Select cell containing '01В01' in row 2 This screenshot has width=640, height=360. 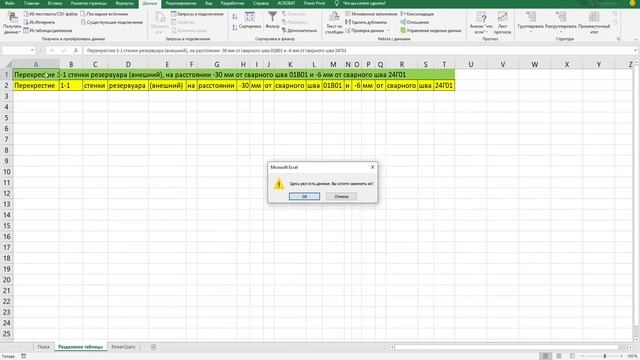[333, 85]
